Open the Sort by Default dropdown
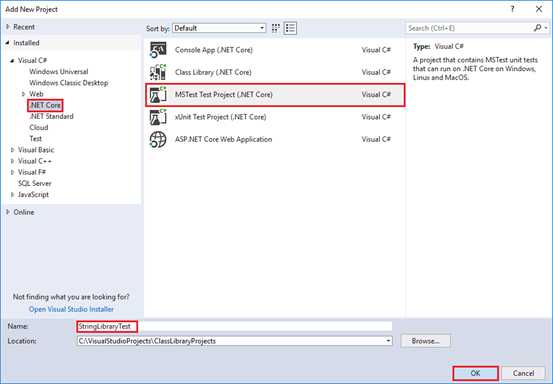The height and width of the screenshot is (384, 553). pos(219,28)
